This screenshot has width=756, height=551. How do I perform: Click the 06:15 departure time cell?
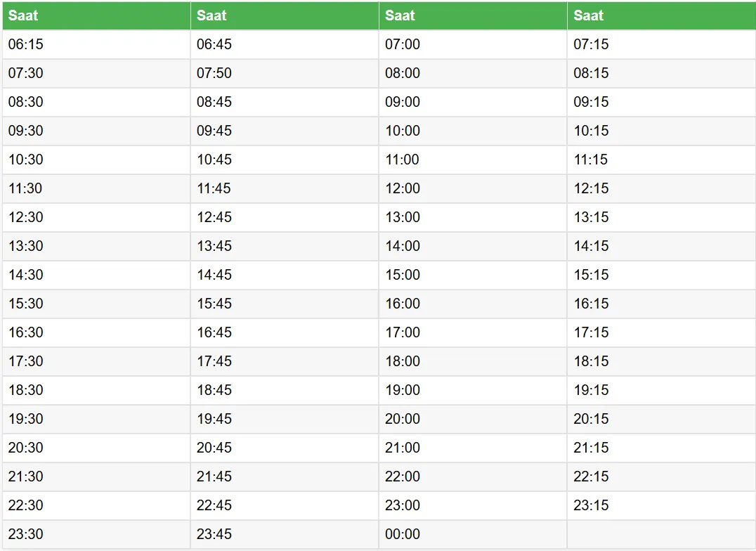26,44
